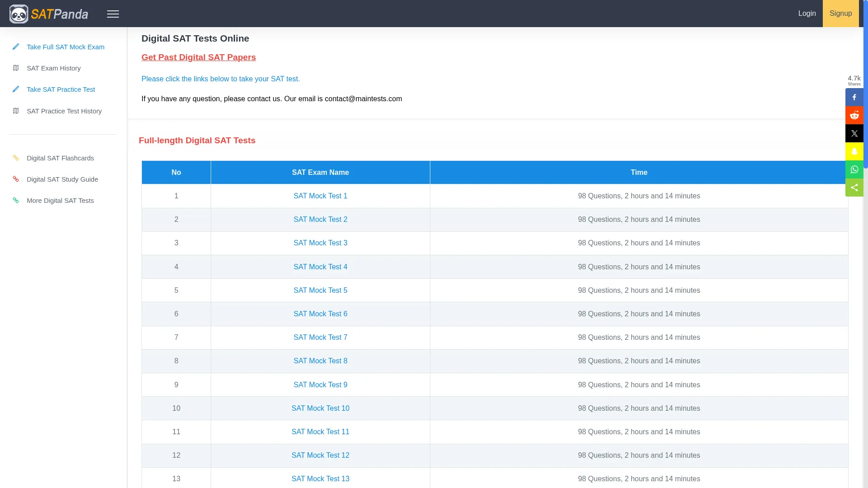The width and height of the screenshot is (868, 488).
Task: Click the pencil icon beside Take SAT Practice Test
Action: pos(16,89)
